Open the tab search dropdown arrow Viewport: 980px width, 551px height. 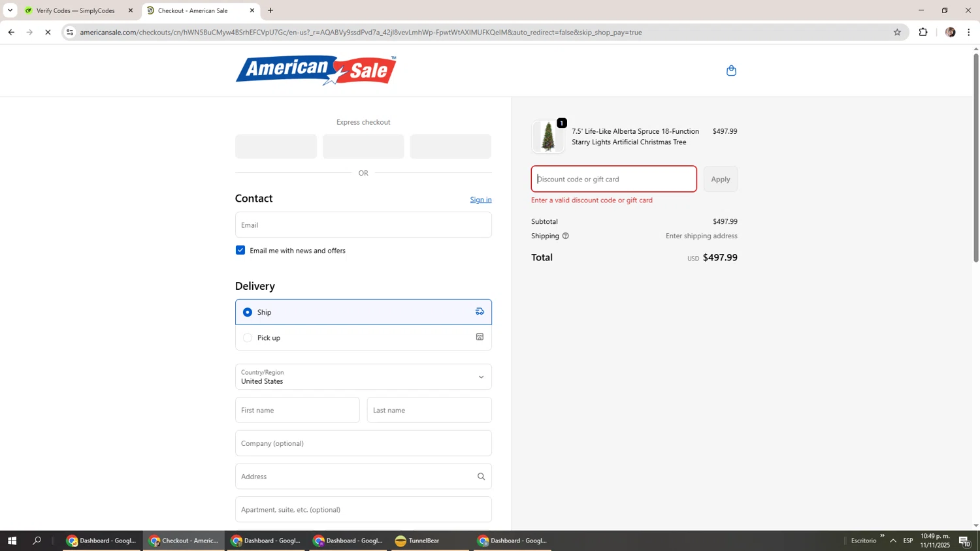[x=10, y=10]
